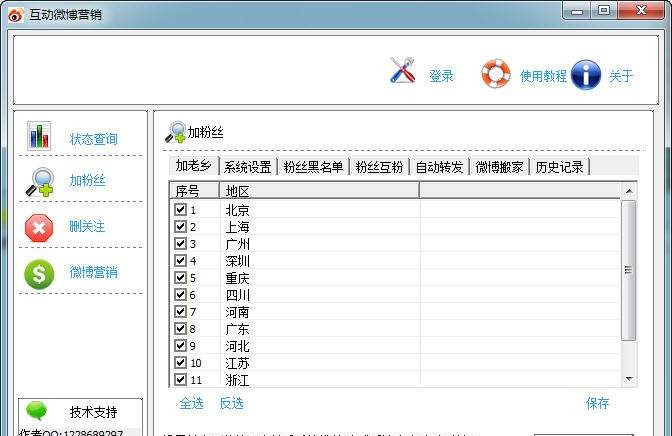
Task: Select the 广东 region text
Action: coord(237,329)
